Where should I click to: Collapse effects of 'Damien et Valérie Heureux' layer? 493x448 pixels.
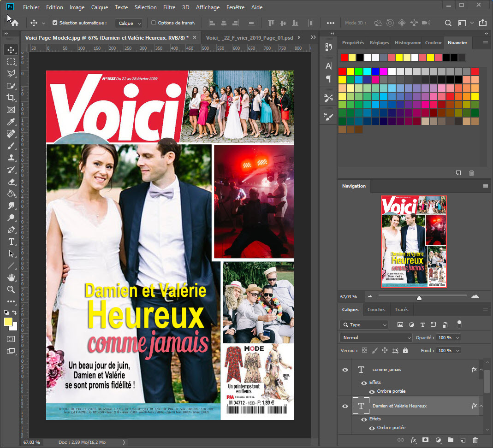[x=481, y=406]
